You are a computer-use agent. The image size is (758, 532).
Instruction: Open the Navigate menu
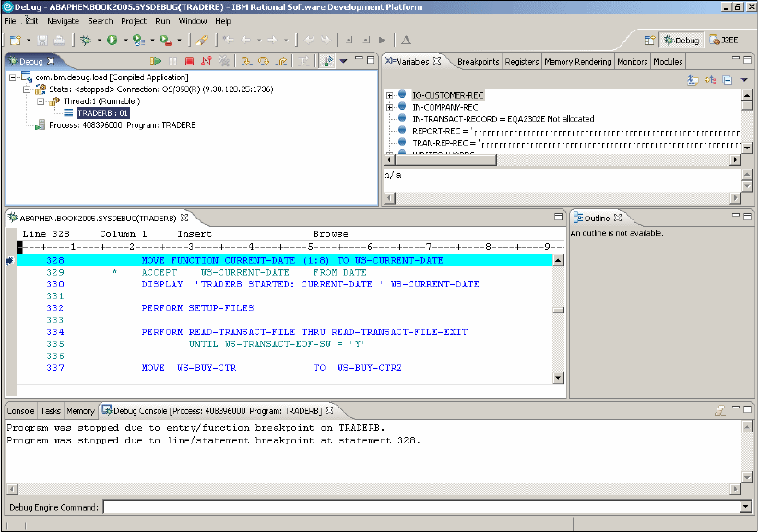click(x=63, y=20)
